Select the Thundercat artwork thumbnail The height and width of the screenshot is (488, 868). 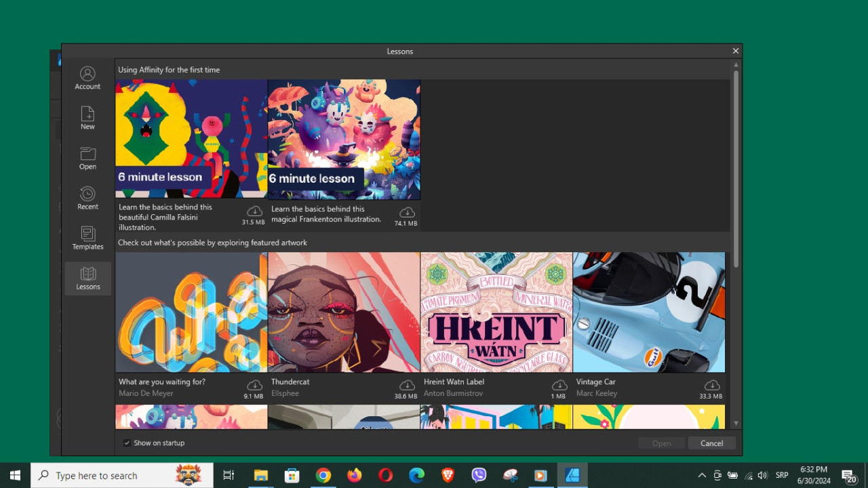coord(344,312)
